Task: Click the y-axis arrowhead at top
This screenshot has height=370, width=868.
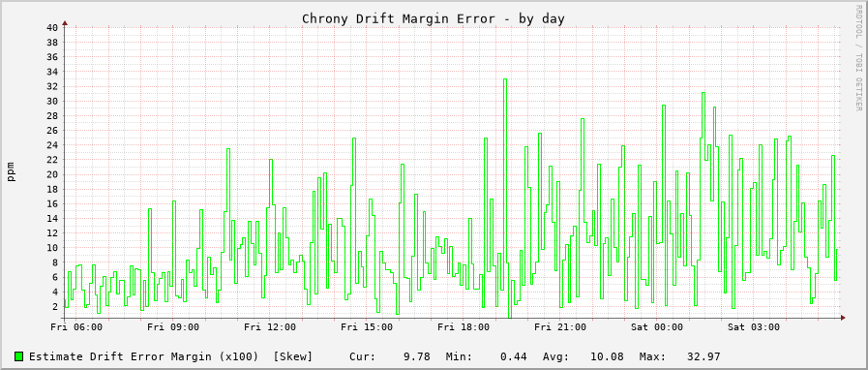Action: click(65, 23)
